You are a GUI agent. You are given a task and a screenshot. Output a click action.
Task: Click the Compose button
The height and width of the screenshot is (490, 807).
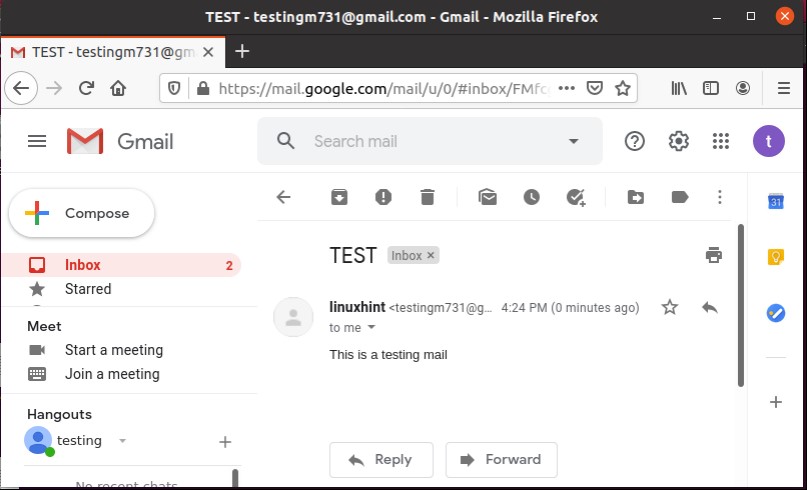click(x=82, y=213)
